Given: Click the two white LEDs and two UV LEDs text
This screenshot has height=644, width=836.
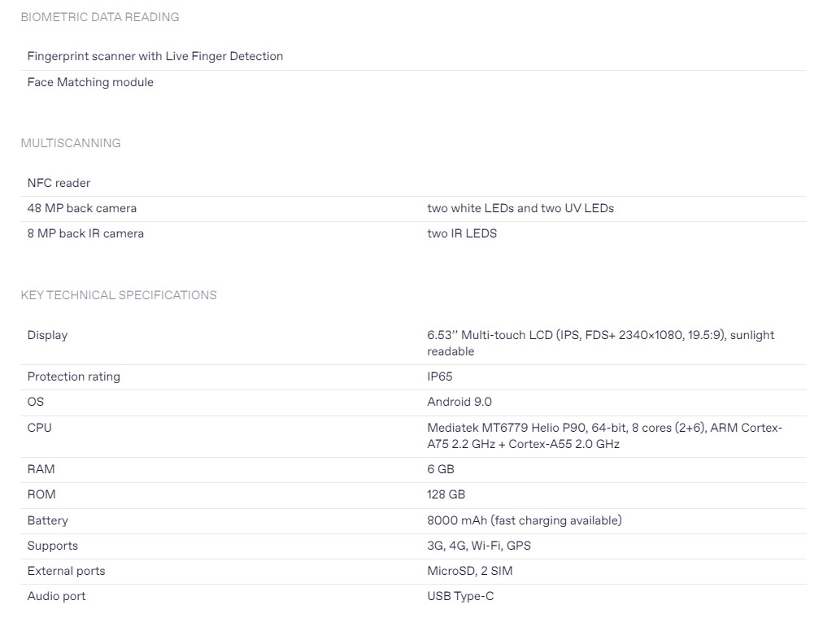Looking at the screenshot, I should 520,208.
